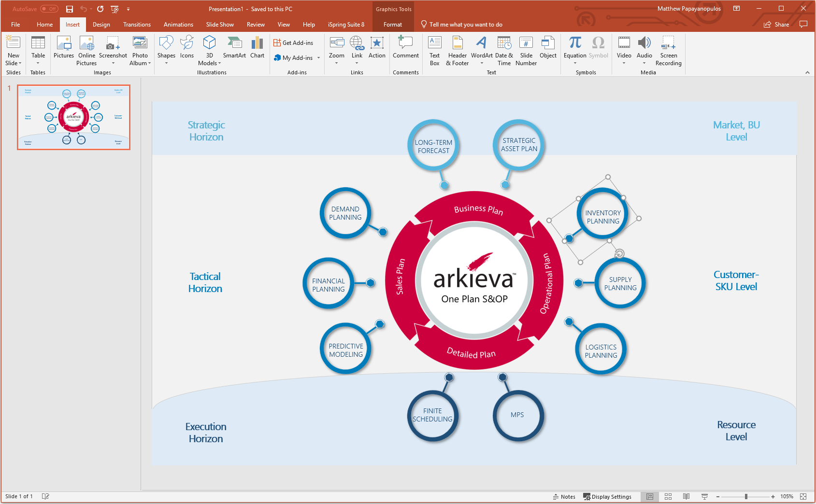
Task: Insert a SmartArt graphic
Action: click(234, 47)
